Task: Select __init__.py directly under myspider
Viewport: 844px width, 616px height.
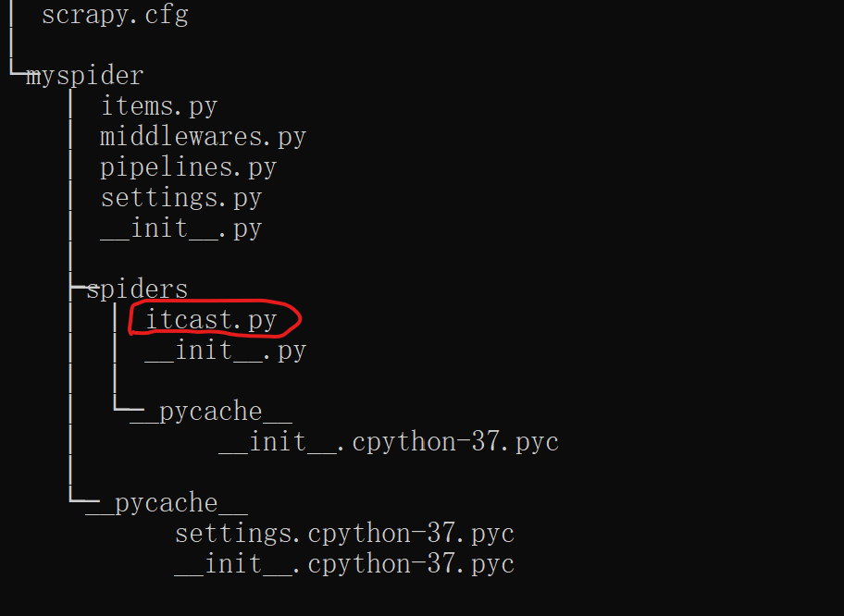Action: (x=180, y=228)
